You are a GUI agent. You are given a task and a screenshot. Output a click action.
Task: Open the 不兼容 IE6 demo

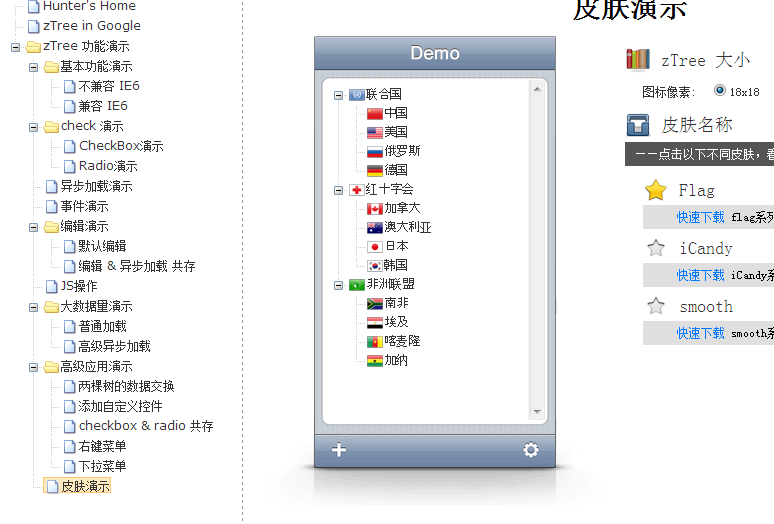tap(109, 86)
